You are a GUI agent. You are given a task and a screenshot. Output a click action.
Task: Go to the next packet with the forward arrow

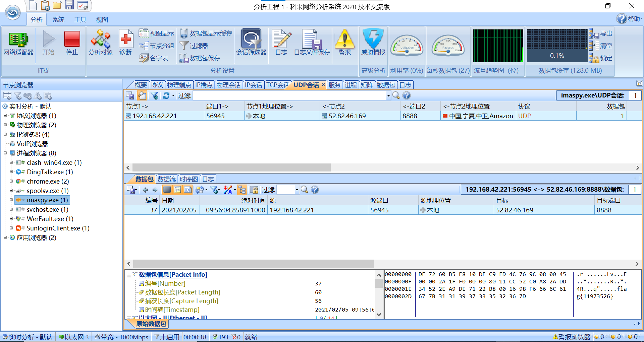click(x=155, y=190)
